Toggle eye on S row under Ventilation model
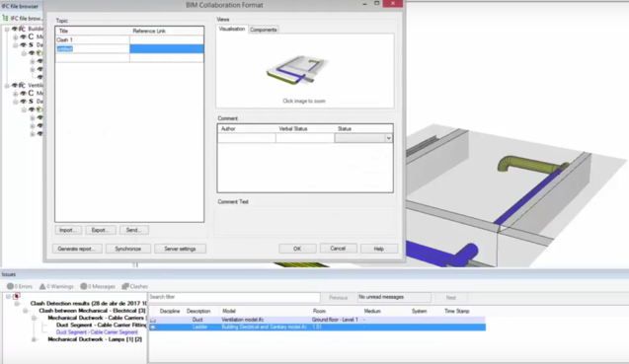The width and height of the screenshot is (629, 364). (23, 101)
